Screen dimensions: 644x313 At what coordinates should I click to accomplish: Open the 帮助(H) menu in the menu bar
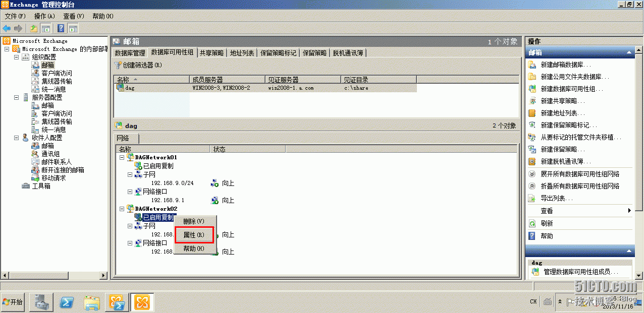[103, 16]
